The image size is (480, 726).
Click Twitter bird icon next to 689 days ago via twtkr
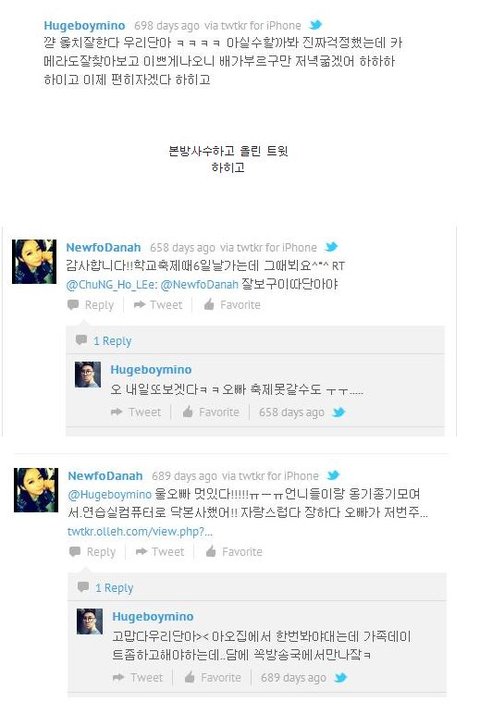coord(333,475)
